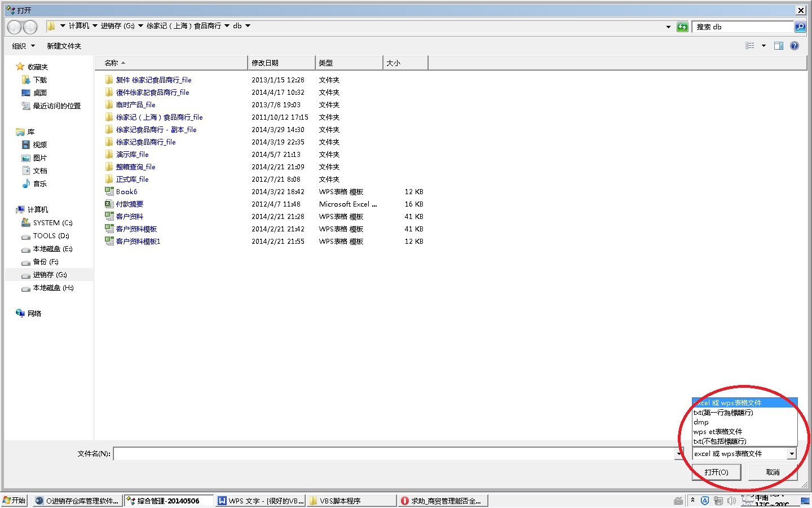The width and height of the screenshot is (812, 508).
Task: Click the change view icon
Action: click(x=750, y=46)
